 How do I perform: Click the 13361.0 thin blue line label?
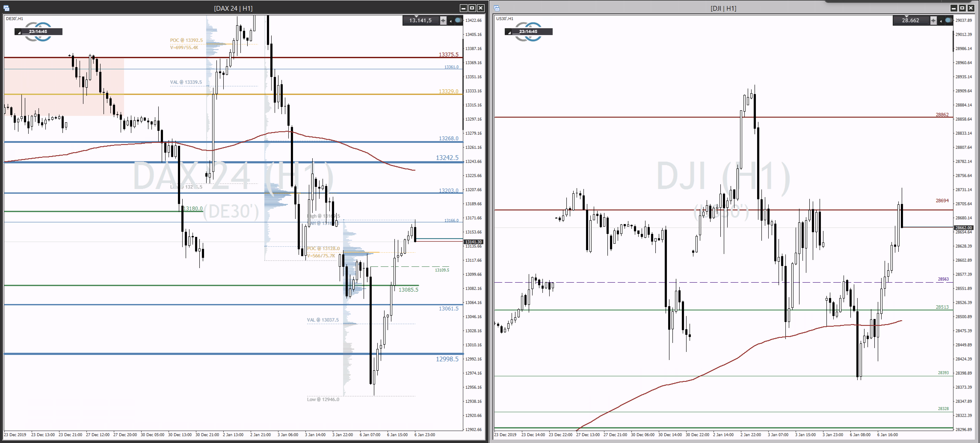pyautogui.click(x=451, y=67)
